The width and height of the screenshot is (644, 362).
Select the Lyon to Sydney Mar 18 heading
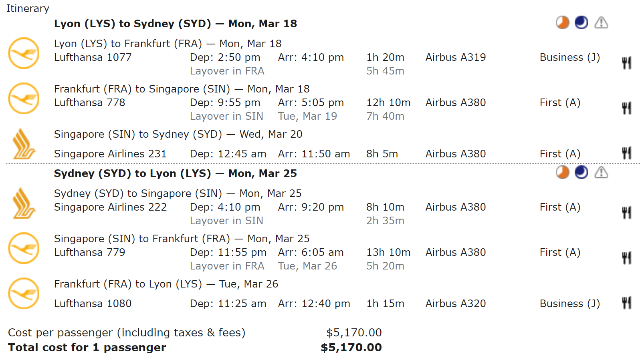(176, 24)
